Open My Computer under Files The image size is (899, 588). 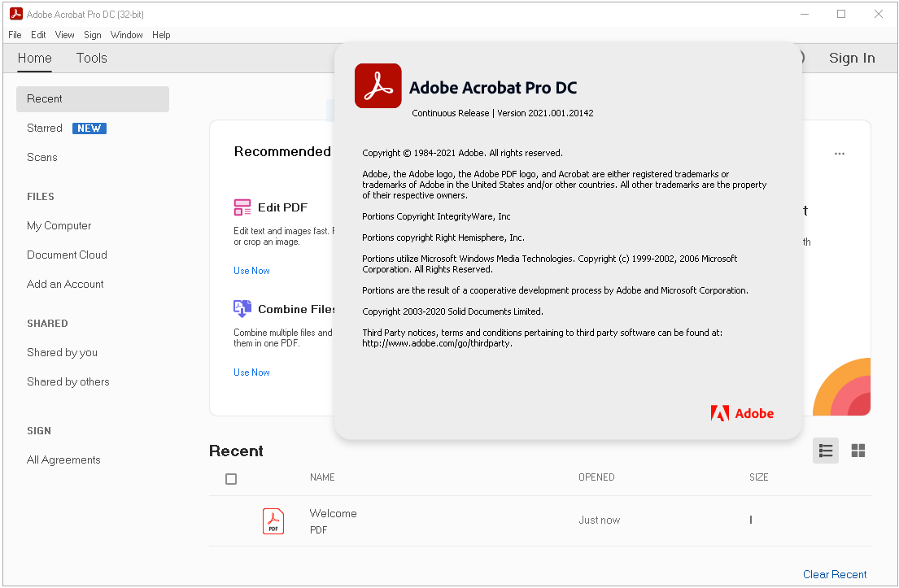tap(59, 226)
